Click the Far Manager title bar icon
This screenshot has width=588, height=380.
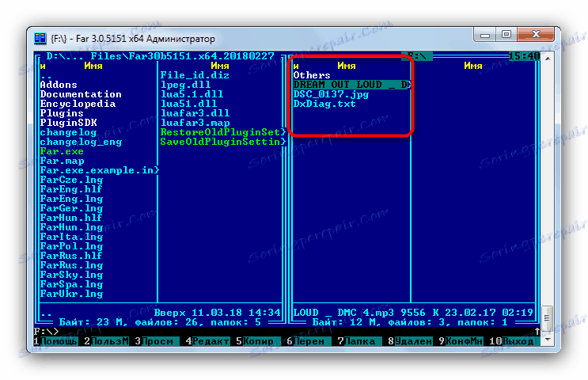coord(40,39)
